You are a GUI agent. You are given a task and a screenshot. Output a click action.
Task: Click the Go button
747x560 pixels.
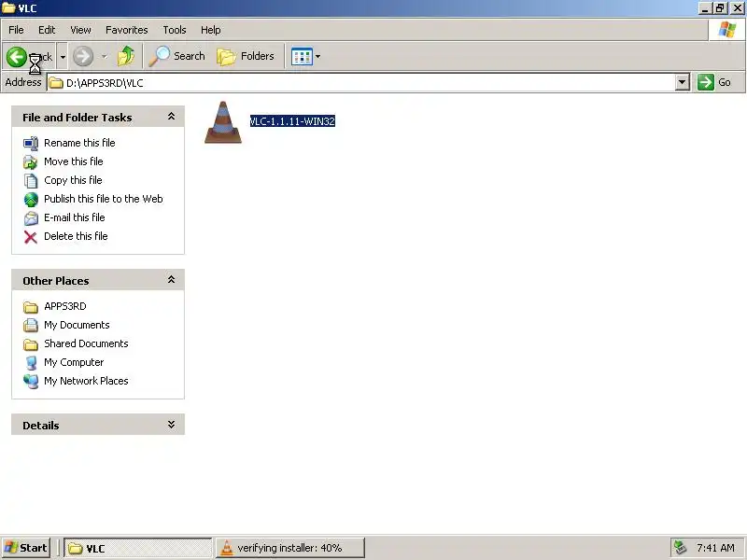click(715, 82)
